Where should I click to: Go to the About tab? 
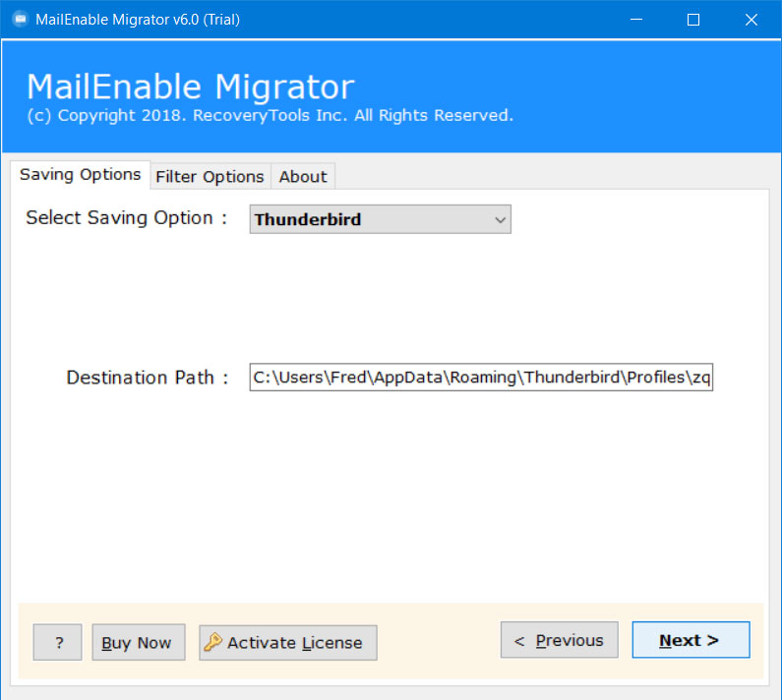[x=302, y=177]
